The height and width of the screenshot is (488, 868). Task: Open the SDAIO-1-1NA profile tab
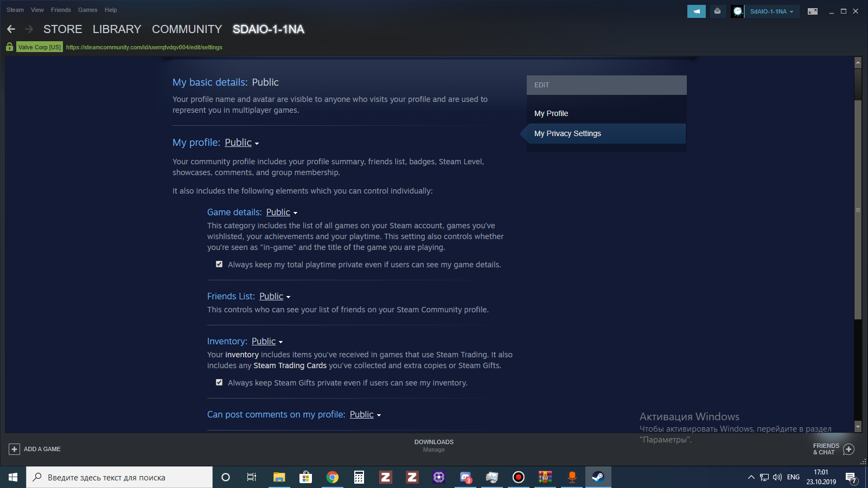(x=269, y=29)
